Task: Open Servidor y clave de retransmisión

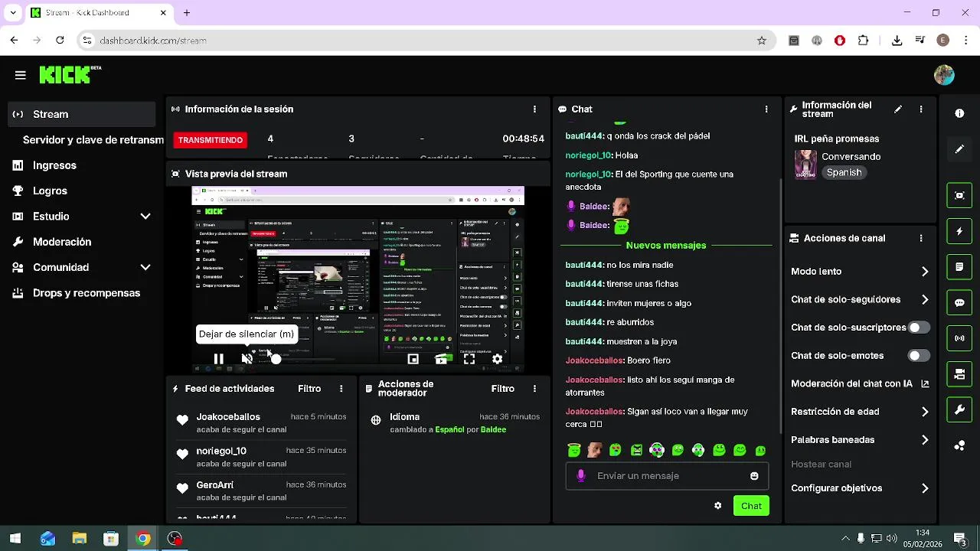Action: coord(93,140)
